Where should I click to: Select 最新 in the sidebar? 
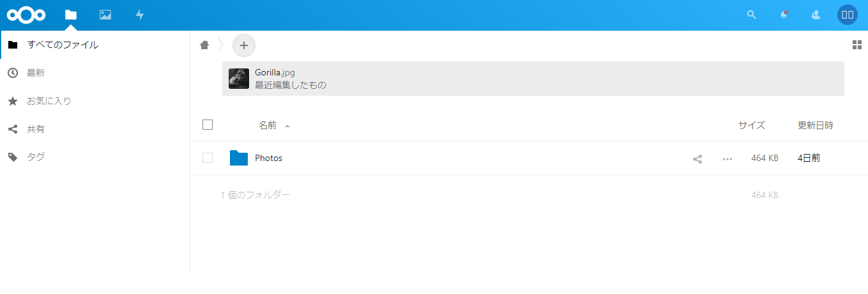[x=36, y=73]
